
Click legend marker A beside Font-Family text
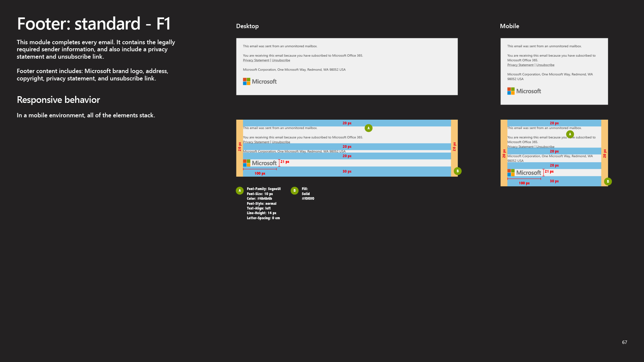point(239,191)
